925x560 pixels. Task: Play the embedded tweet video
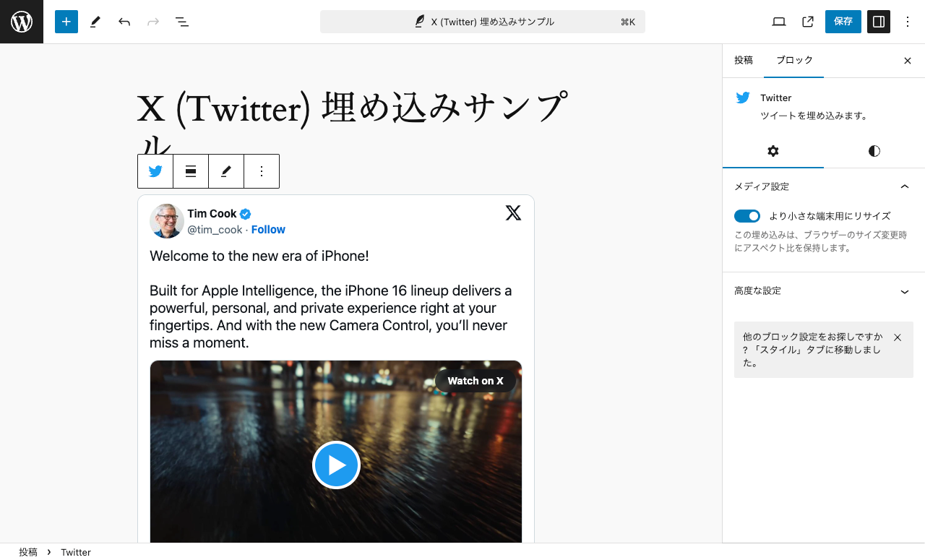coord(336,465)
